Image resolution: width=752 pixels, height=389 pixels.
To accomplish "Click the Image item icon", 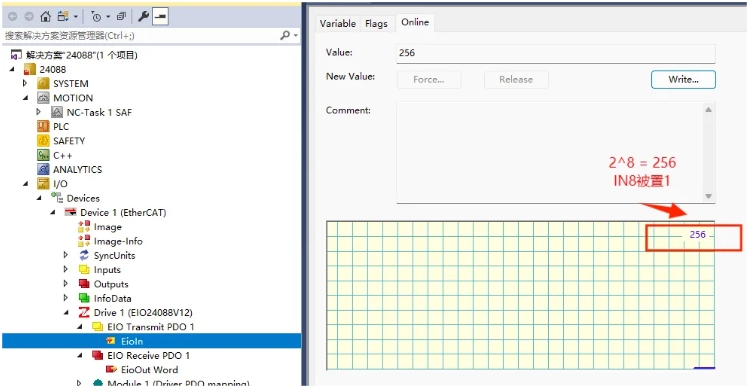I will click(84, 226).
